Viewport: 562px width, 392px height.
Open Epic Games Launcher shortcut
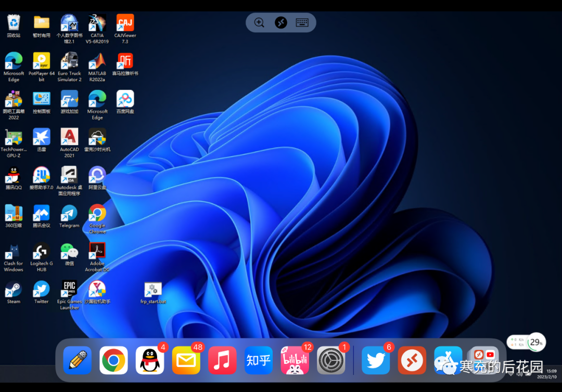point(69,295)
